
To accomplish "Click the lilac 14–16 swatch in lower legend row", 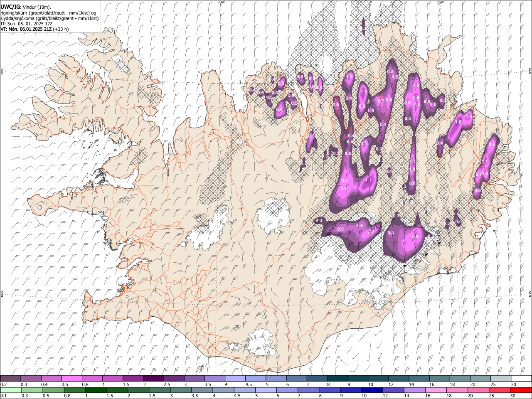I will tap(414, 390).
